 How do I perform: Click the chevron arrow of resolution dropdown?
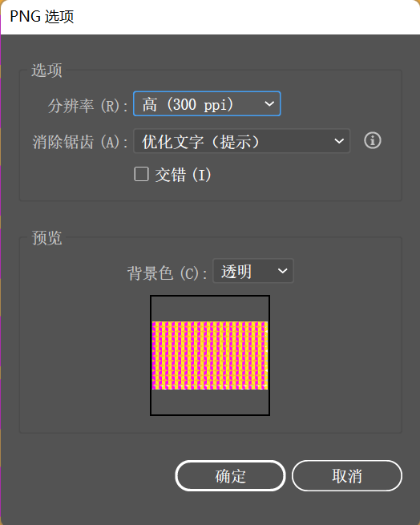[269, 103]
